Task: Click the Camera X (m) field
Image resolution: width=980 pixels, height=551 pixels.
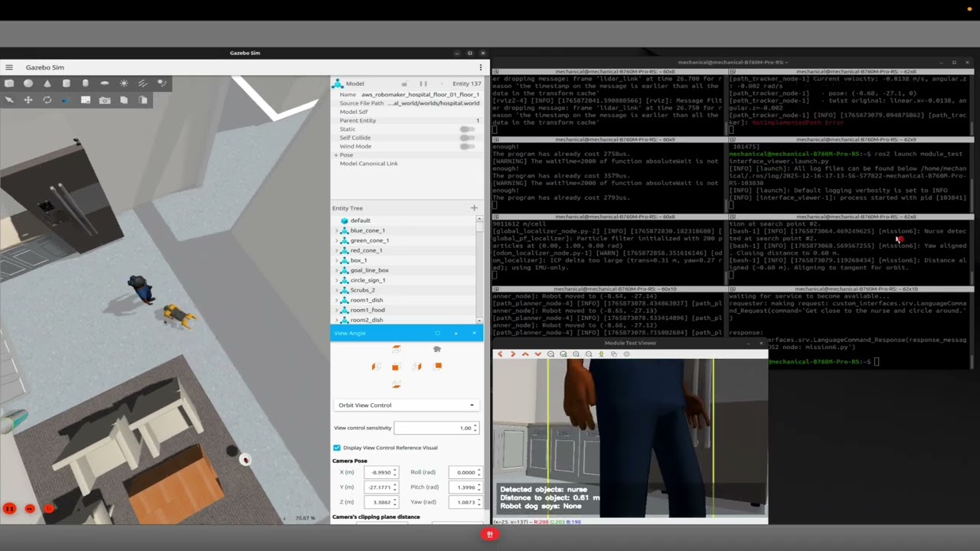Action: pos(380,472)
